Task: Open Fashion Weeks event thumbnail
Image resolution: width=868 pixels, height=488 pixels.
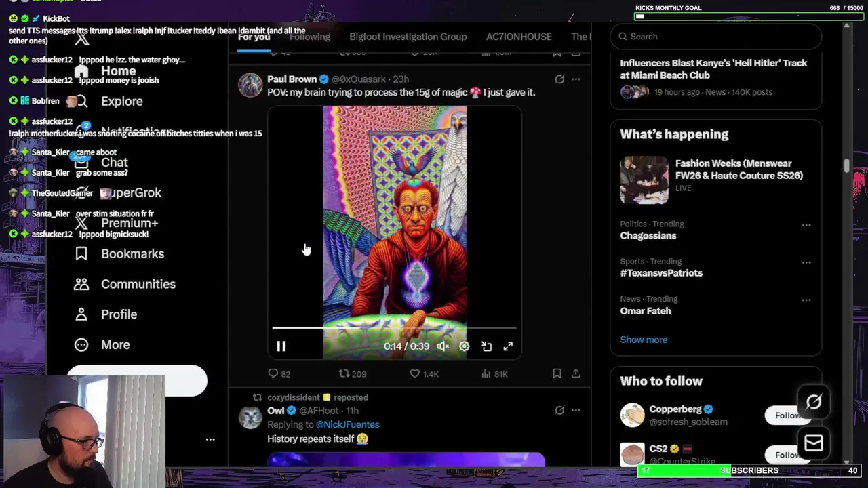Action: coord(644,180)
